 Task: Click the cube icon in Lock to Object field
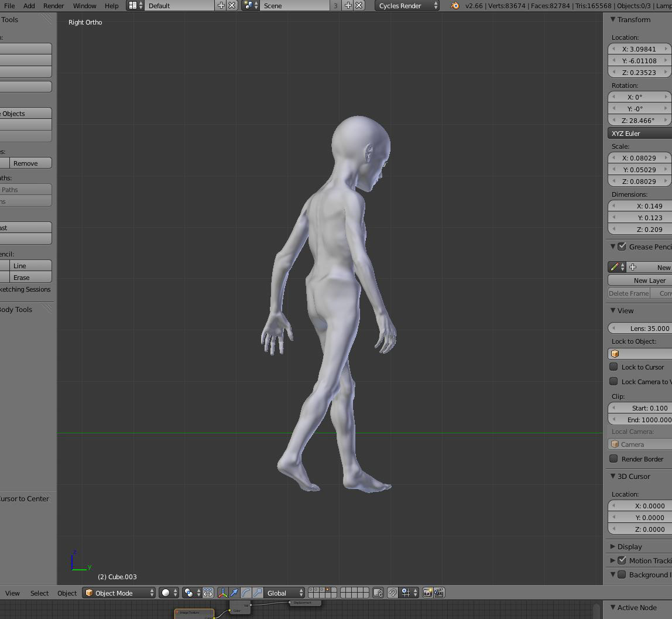(615, 354)
